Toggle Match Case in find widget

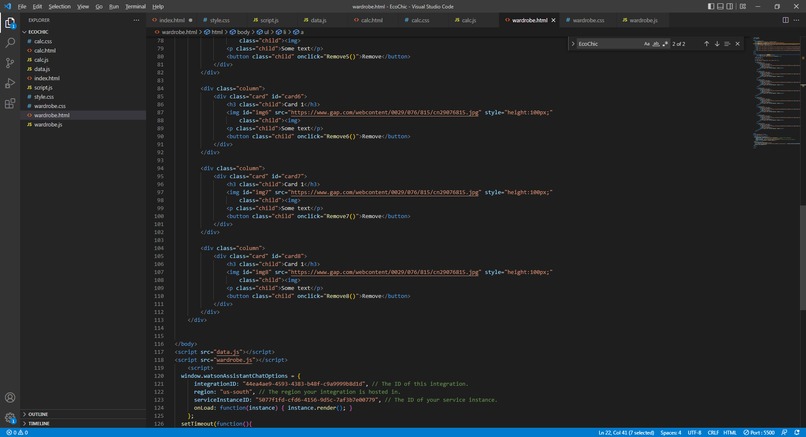point(647,44)
